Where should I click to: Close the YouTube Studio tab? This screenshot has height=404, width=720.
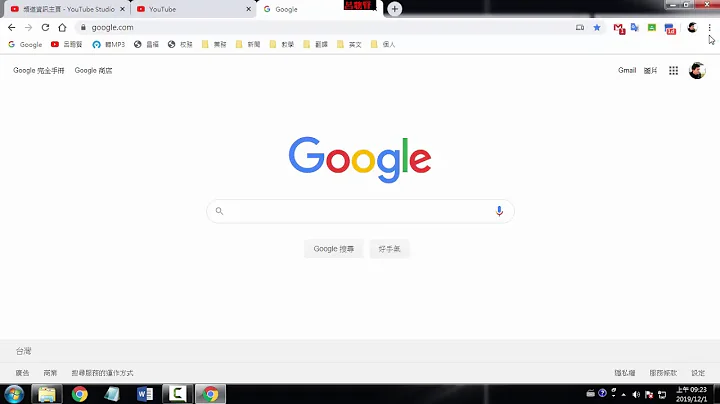coord(123,9)
